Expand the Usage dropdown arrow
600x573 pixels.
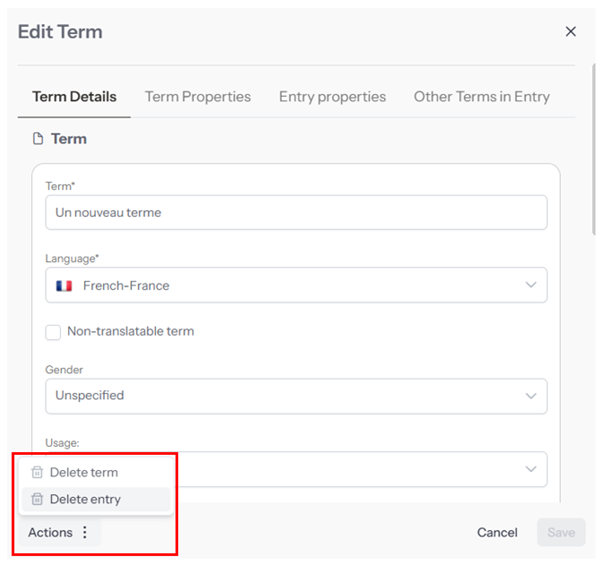[531, 468]
